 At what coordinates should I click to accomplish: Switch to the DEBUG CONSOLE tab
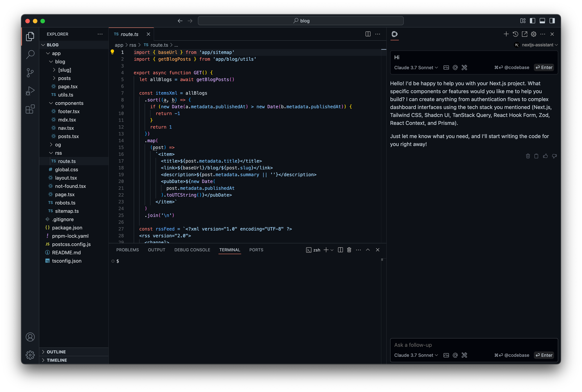point(192,250)
